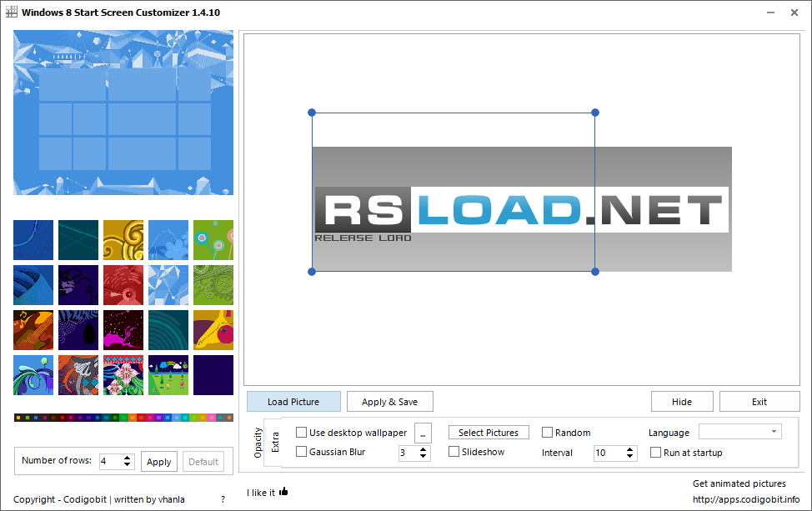
Task: Enable the Slideshow checkbox
Action: (x=454, y=452)
